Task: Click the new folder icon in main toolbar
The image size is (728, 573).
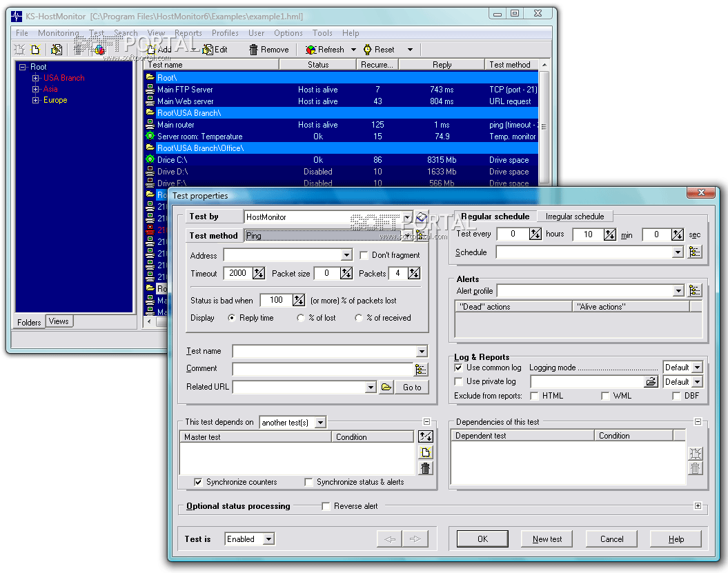Action: click(35, 49)
